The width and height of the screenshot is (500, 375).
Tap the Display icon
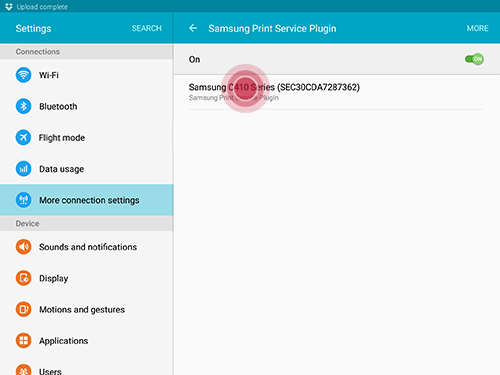coord(23,278)
